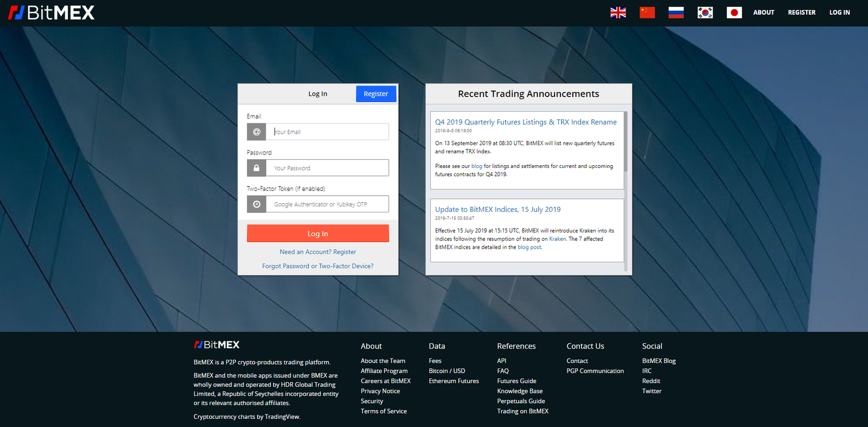Viewport: 868px width, 427px height.
Task: Open Update to BitMEX Indices announcement
Action: pyautogui.click(x=498, y=209)
